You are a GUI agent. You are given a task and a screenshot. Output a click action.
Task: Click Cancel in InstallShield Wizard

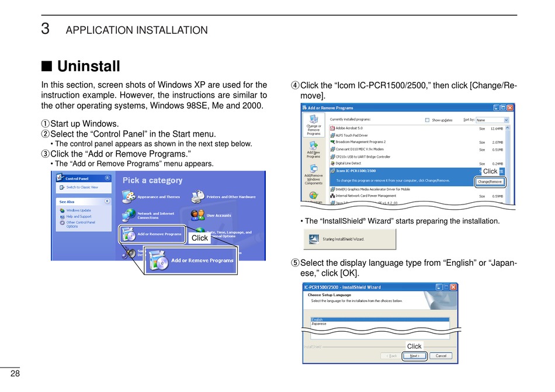click(440, 356)
